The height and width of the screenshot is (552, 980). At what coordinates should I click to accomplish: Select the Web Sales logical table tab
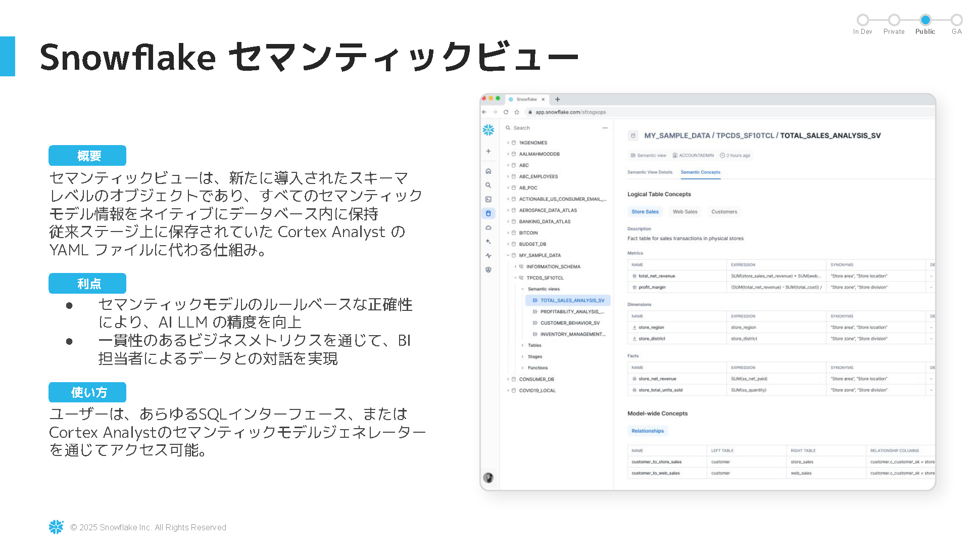684,212
